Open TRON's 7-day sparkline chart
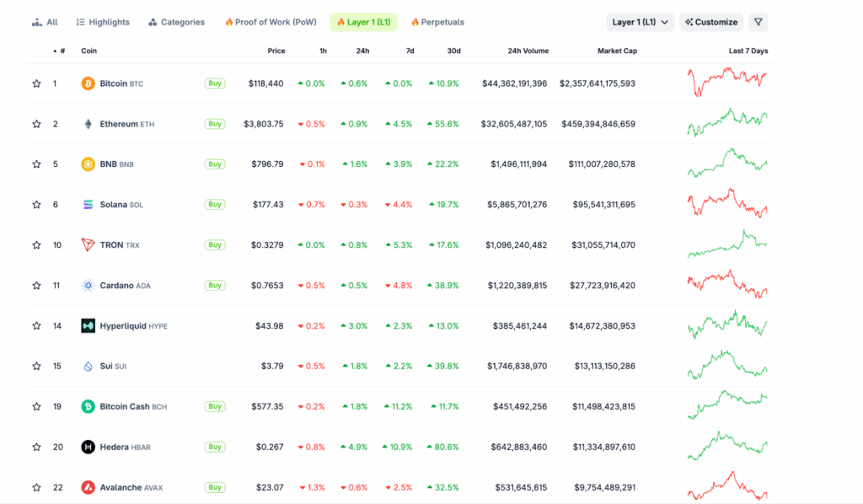 click(727, 244)
